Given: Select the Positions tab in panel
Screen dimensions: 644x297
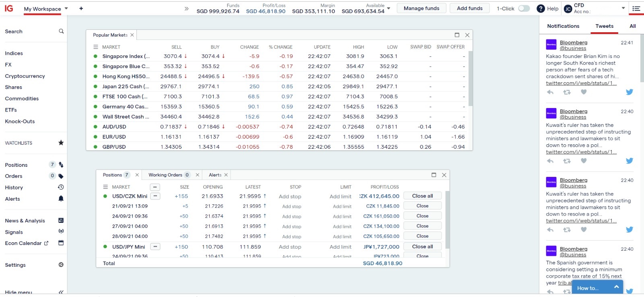Looking at the screenshot, I should [112, 175].
